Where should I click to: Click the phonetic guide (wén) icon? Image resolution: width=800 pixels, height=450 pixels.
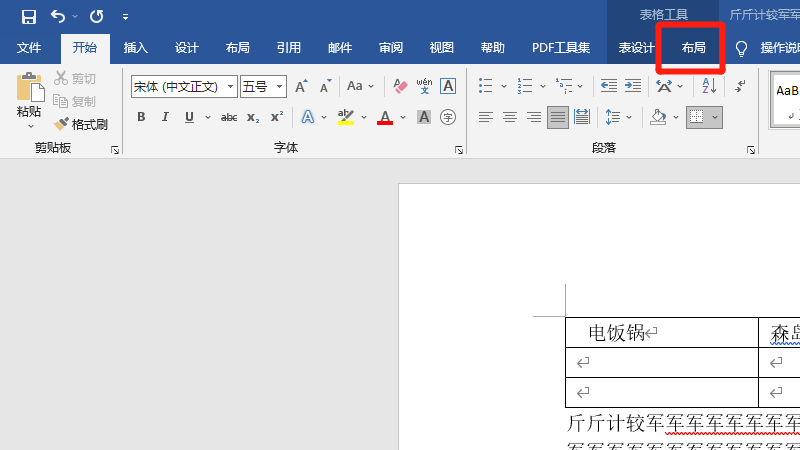424,87
